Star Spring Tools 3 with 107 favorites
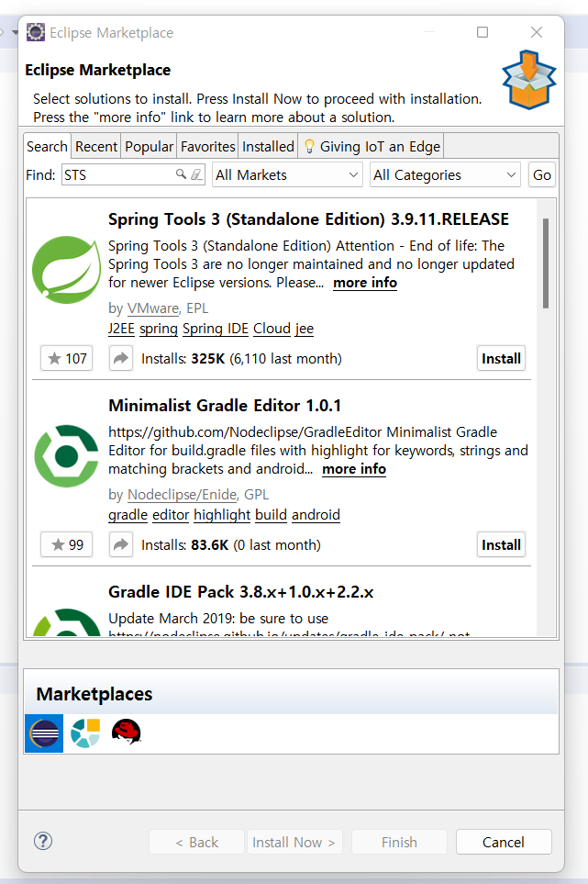 (66, 358)
